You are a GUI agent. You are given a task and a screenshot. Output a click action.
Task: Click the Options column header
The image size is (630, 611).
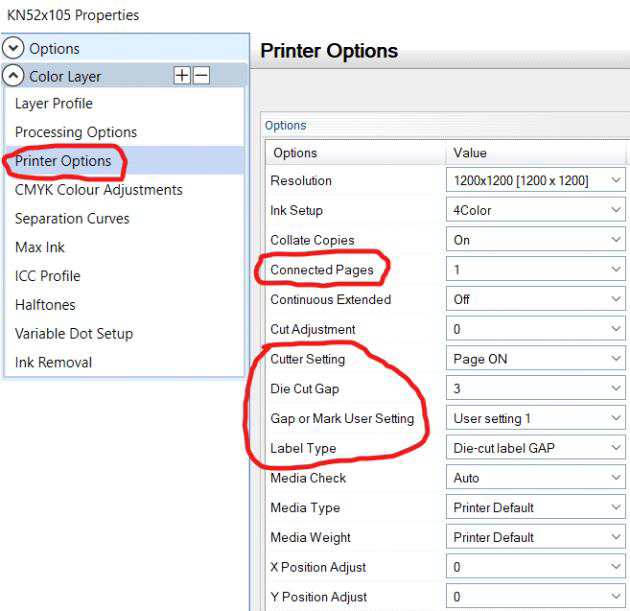pyautogui.click(x=356, y=153)
